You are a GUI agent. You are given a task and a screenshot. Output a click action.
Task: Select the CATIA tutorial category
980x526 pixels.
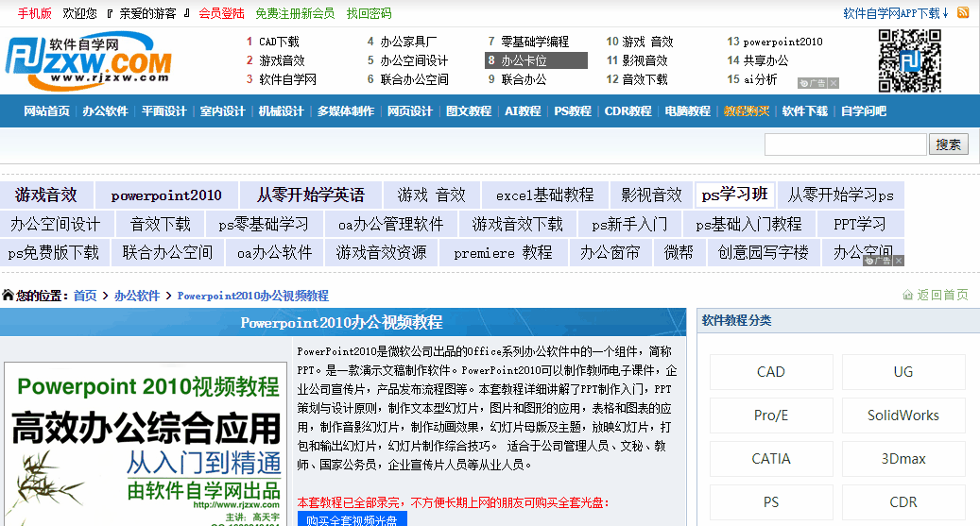pos(771,459)
